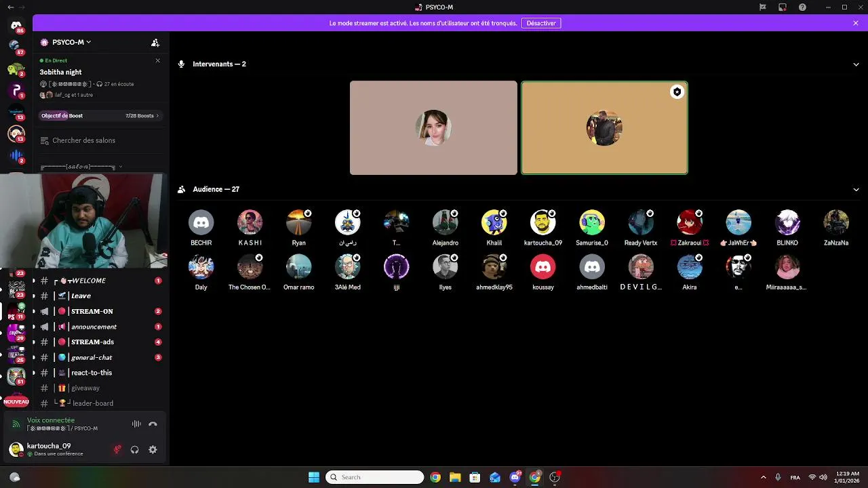Image resolution: width=868 pixels, height=488 pixels.
Task: Open Khalil audience member avatar
Action: click(x=494, y=222)
